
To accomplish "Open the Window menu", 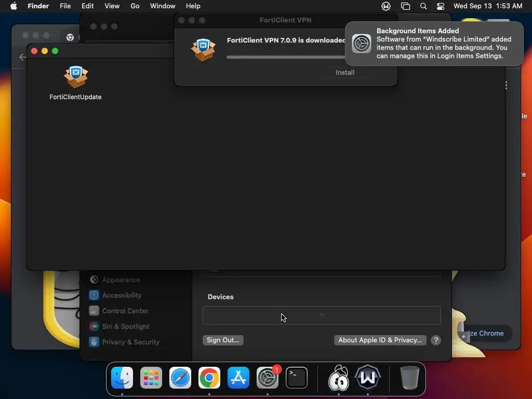I will [x=163, y=6].
